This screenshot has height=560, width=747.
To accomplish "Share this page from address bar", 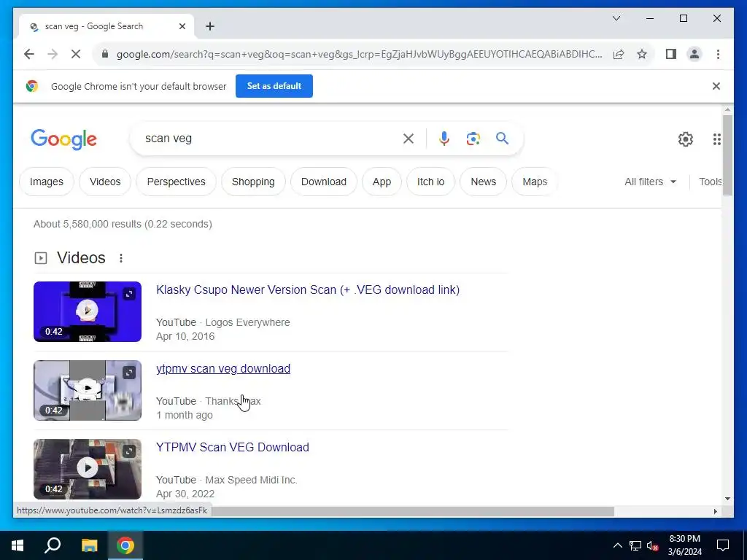I will coord(619,54).
